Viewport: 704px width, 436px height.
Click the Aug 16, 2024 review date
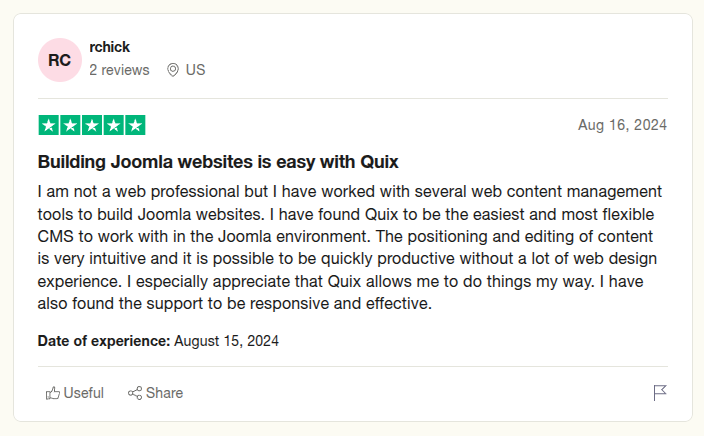click(x=622, y=125)
